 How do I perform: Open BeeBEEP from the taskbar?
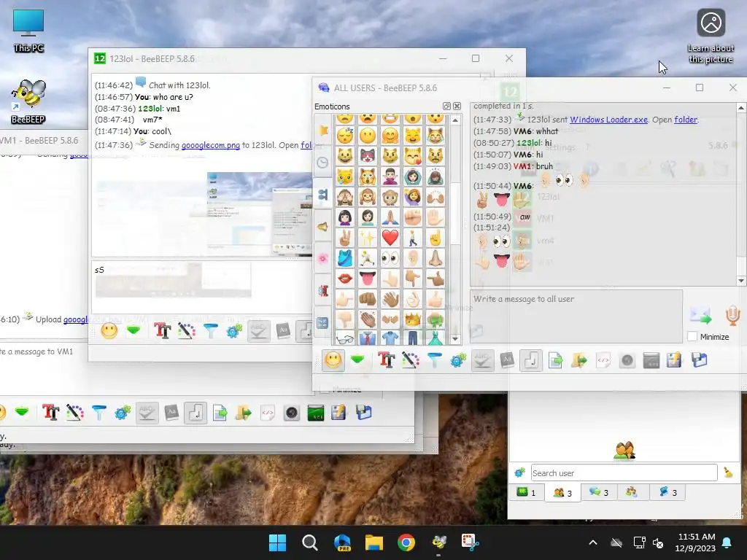[x=438, y=542]
